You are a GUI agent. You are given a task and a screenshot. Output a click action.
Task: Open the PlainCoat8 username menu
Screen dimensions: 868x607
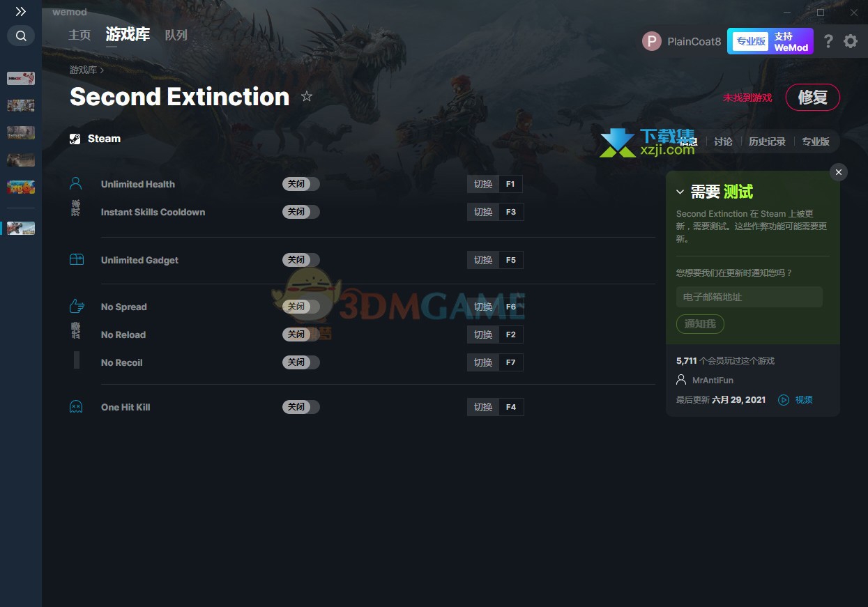pyautogui.click(x=694, y=41)
